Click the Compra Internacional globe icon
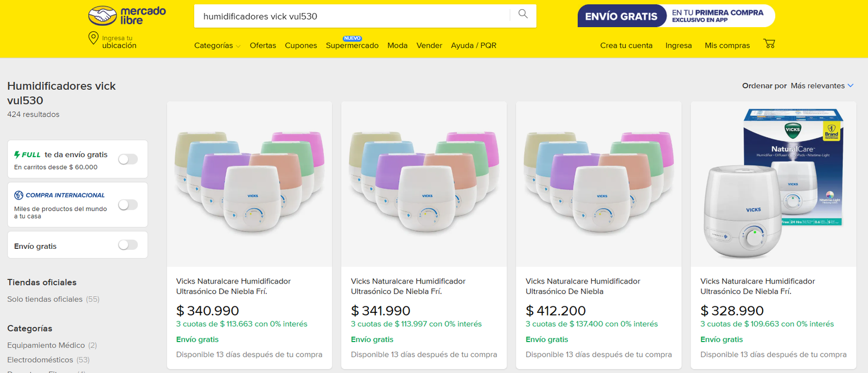This screenshot has width=868, height=373. [19, 195]
